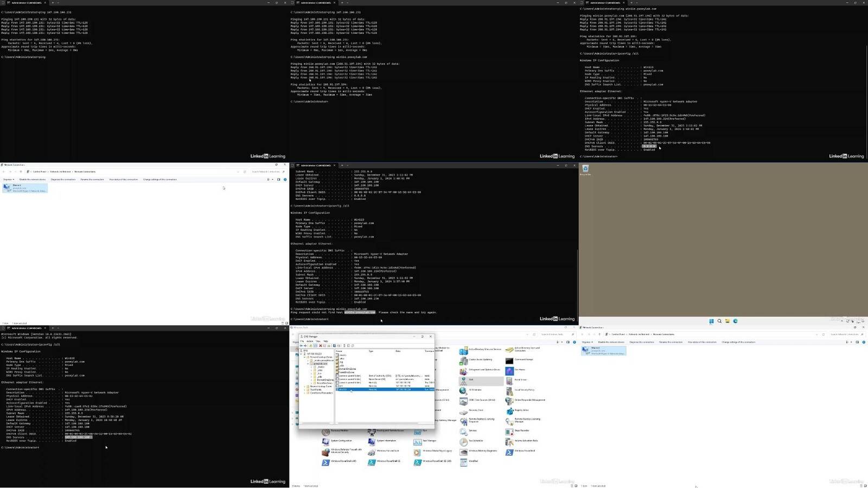Click Rename this connection in left window

coord(92,179)
